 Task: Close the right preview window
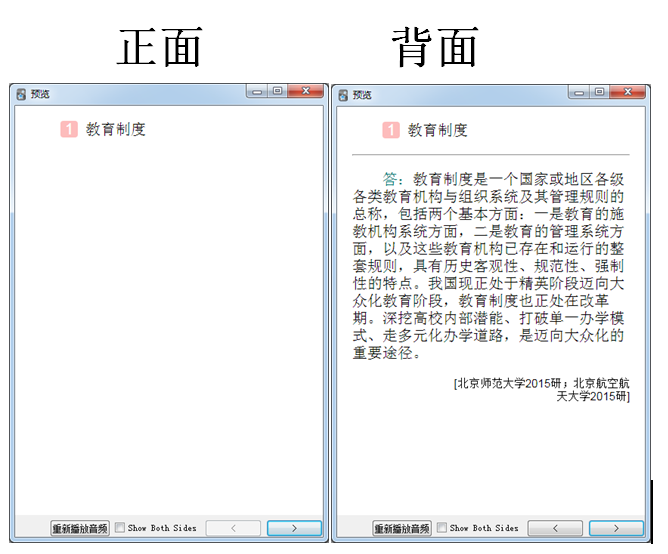pyautogui.click(x=628, y=92)
